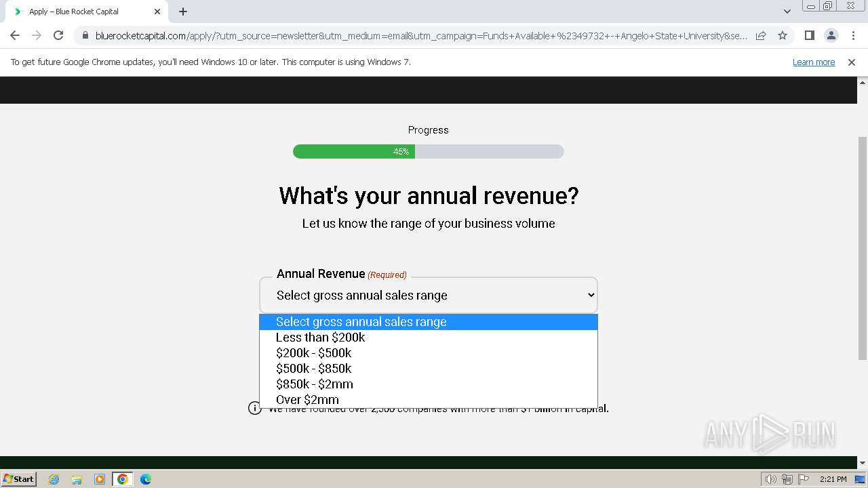Open the Annual Revenue dropdown
The height and width of the screenshot is (488, 868).
click(429, 295)
